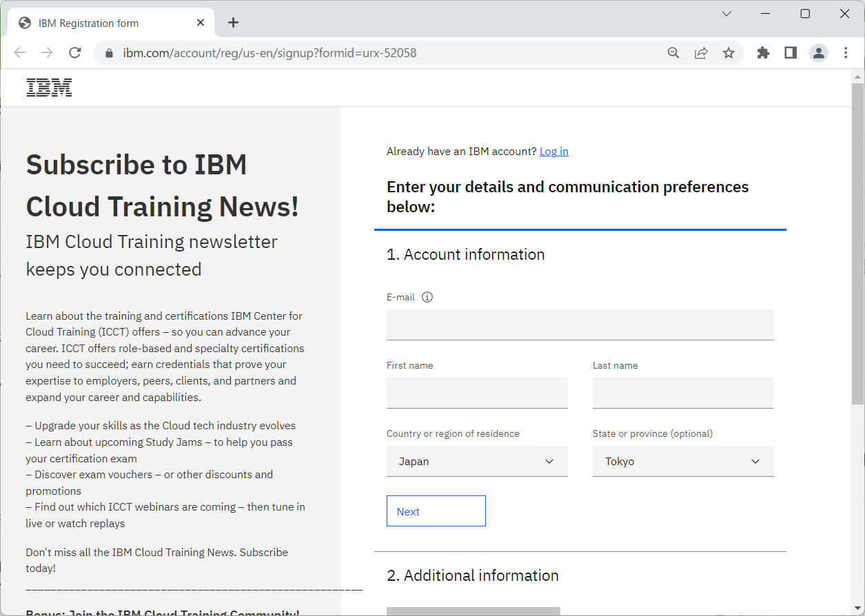Click the share icon in the toolbar
865x616 pixels.
click(701, 52)
